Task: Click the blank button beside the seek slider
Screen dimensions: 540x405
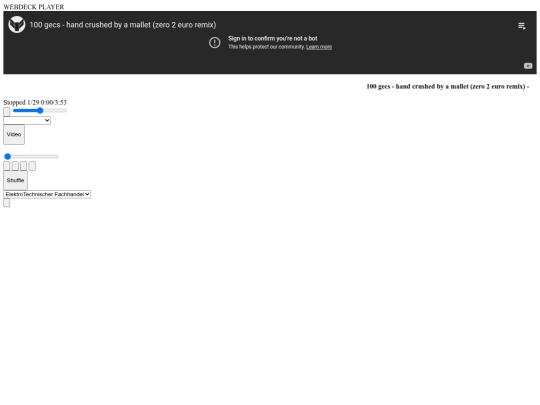Action: (7, 112)
